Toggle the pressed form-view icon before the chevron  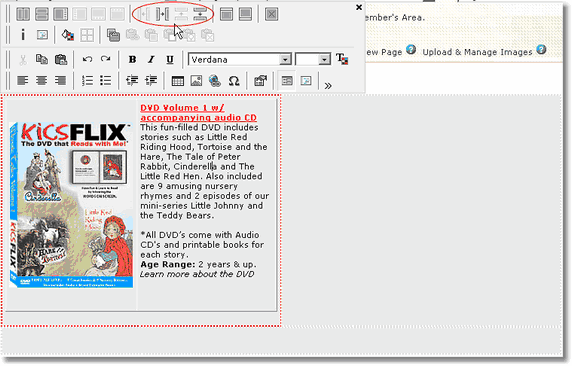click(287, 81)
